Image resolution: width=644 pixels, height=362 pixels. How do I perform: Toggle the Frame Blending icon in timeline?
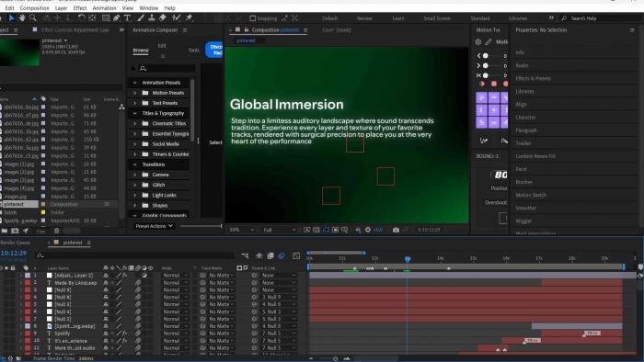point(270,255)
